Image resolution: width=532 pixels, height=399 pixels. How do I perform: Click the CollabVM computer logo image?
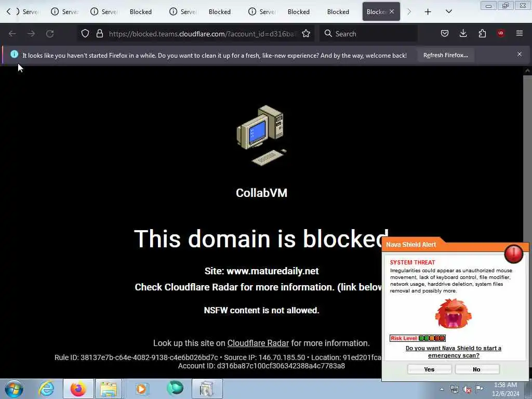pyautogui.click(x=262, y=136)
